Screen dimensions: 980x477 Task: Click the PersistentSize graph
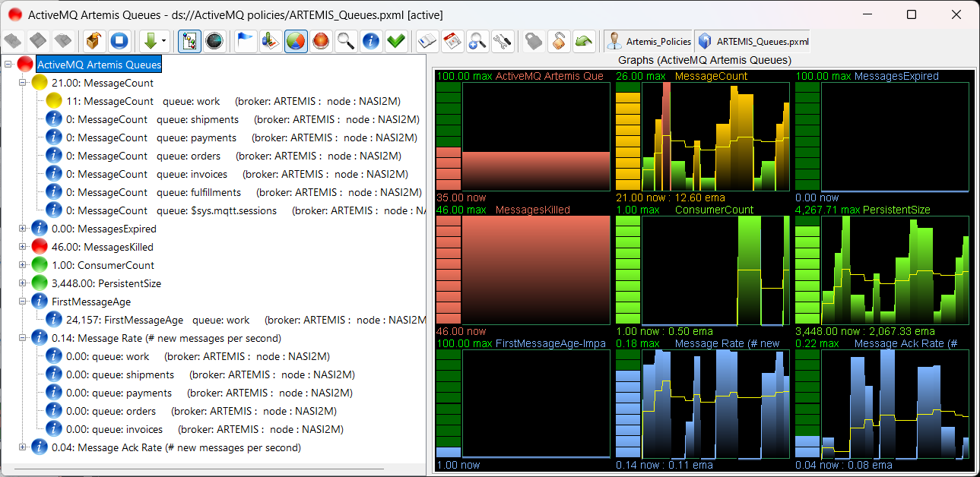point(882,270)
